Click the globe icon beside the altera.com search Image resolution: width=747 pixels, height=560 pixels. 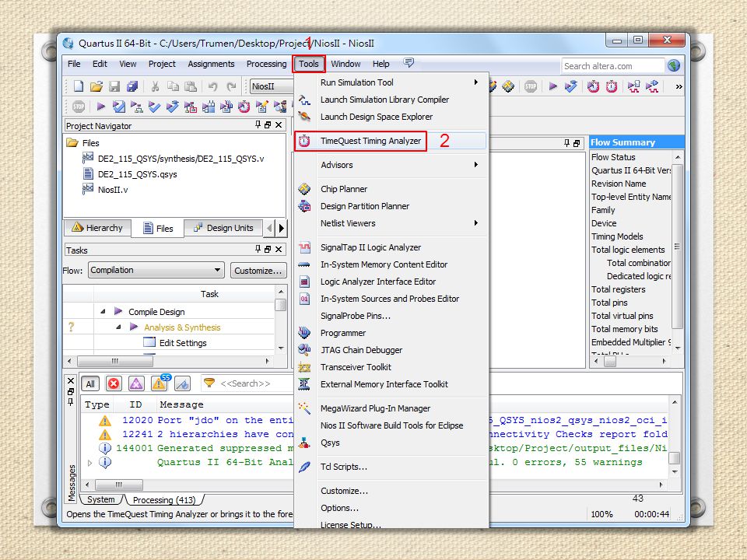click(x=674, y=65)
